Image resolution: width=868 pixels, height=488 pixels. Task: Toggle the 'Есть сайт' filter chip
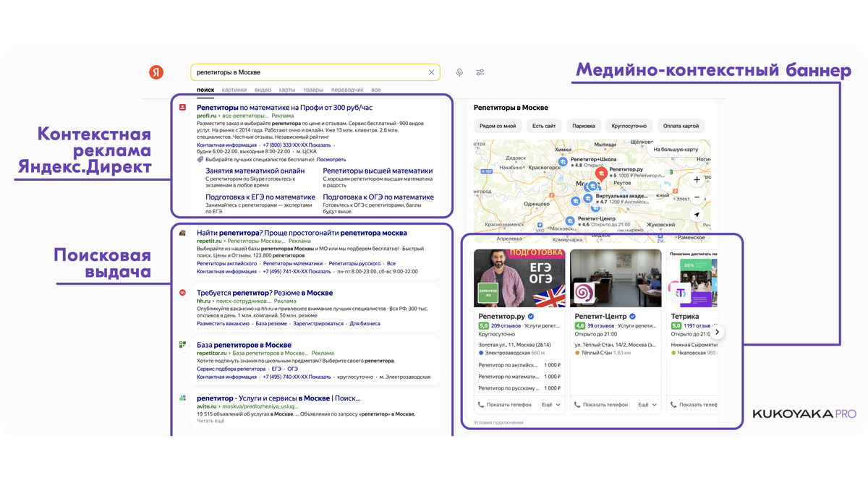coord(544,126)
